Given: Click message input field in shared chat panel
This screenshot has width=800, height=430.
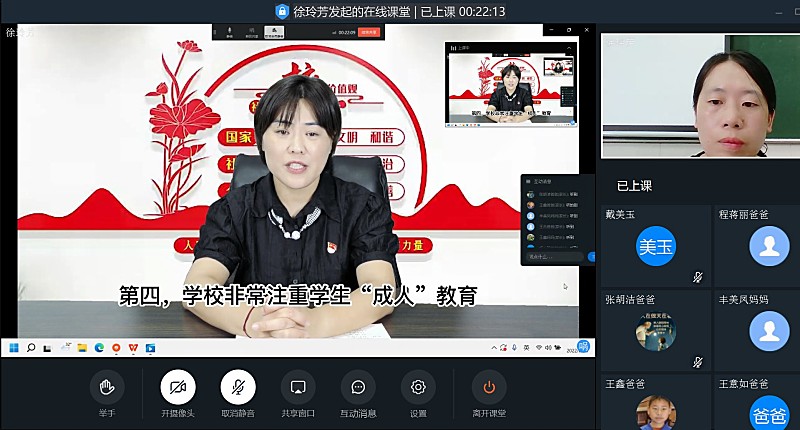Looking at the screenshot, I should (x=555, y=257).
